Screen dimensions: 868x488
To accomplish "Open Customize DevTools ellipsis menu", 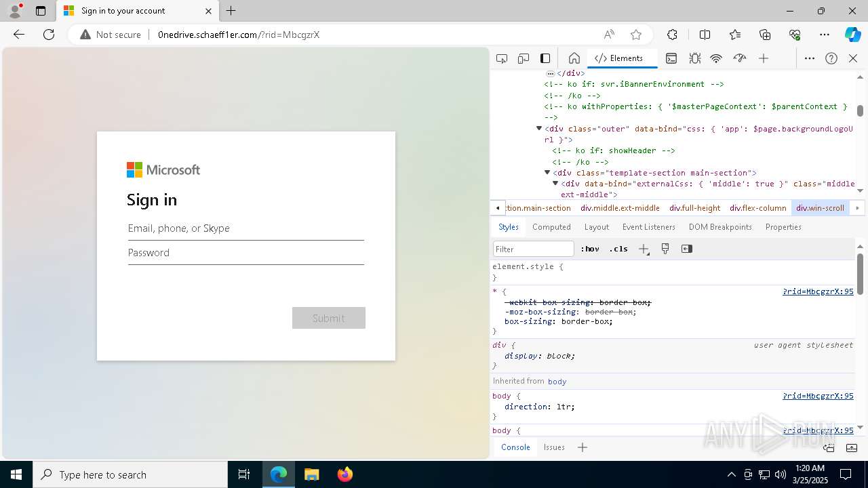I will tap(810, 58).
